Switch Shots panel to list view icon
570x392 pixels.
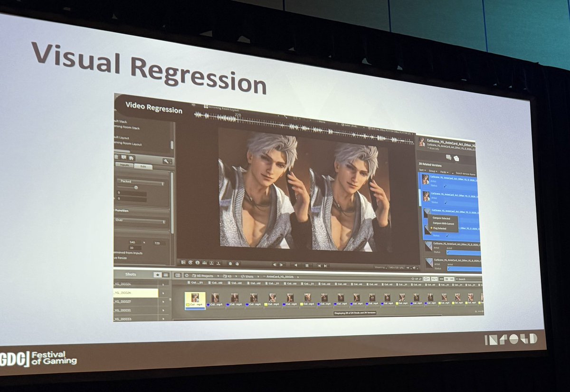point(166,275)
